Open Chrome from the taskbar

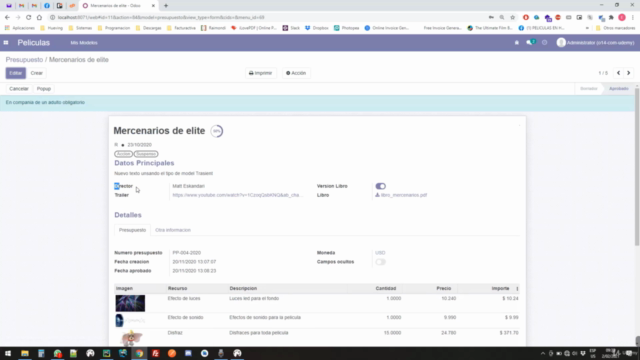(x=139, y=353)
